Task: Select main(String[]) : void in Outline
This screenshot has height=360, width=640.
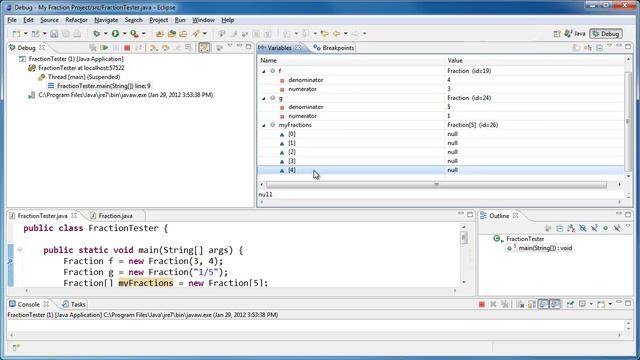Action: [545, 248]
